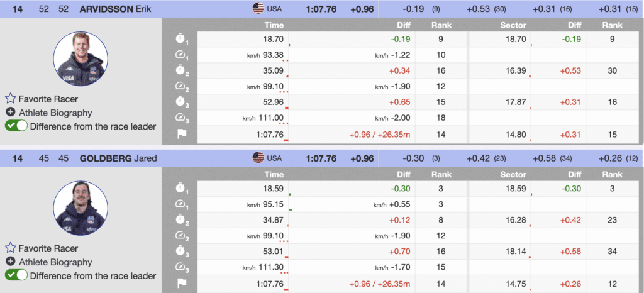644x293 pixels.
Task: Open Goldberg's Athlete Biography link
Action: 55,262
